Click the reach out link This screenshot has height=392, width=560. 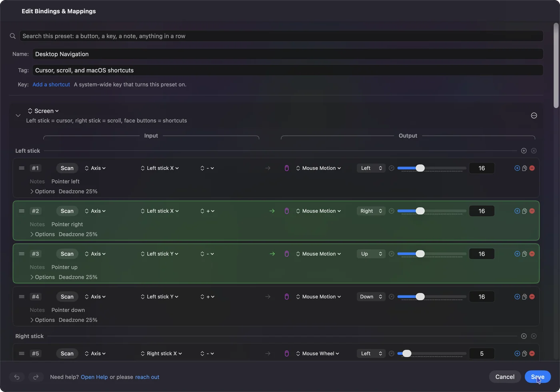(x=147, y=377)
